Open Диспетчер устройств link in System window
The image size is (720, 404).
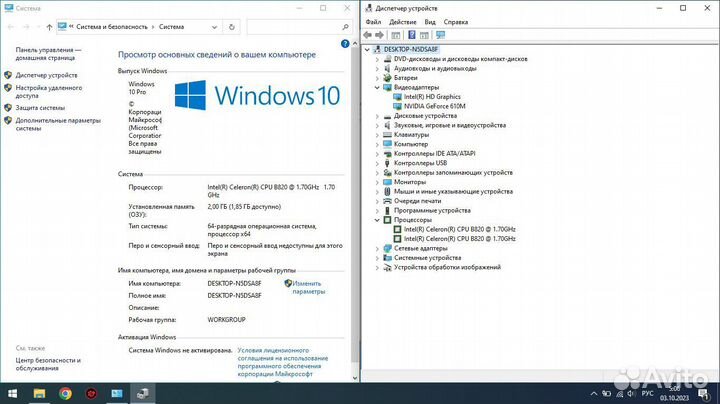pos(46,75)
